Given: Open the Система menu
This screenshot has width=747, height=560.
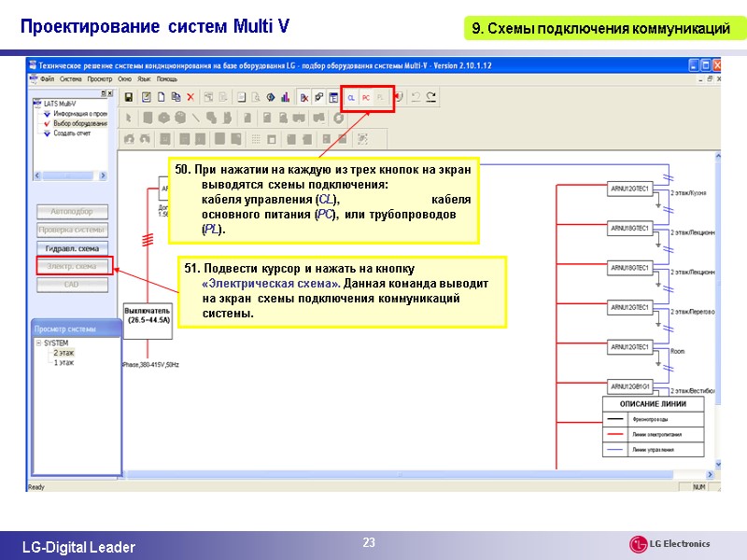Looking at the screenshot, I should pyautogui.click(x=71, y=79).
